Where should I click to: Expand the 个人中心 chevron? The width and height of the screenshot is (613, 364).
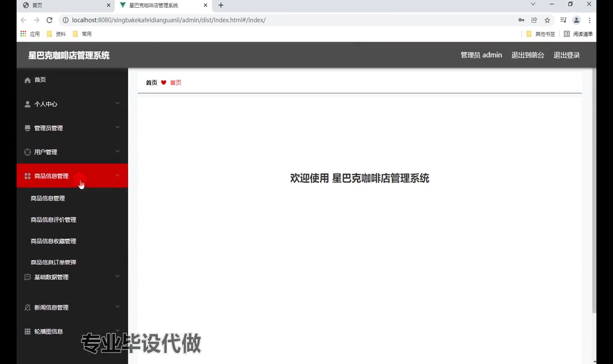tap(117, 103)
